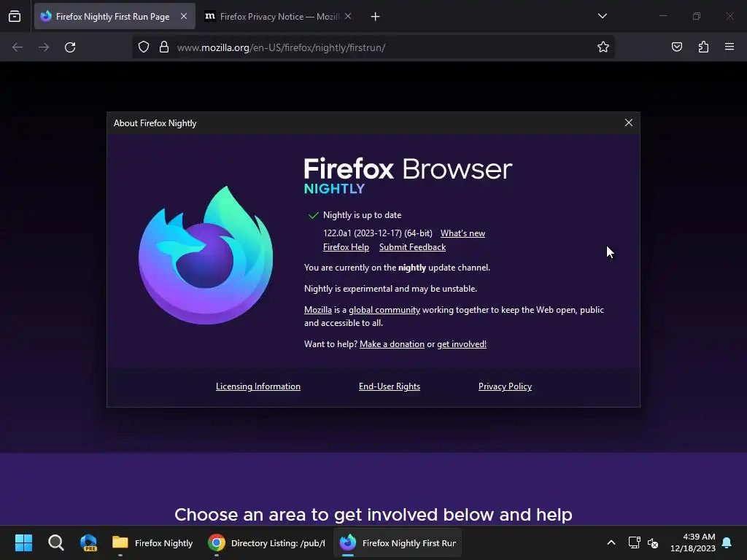Show hidden system tray icons
The image size is (747, 560).
pyautogui.click(x=611, y=542)
